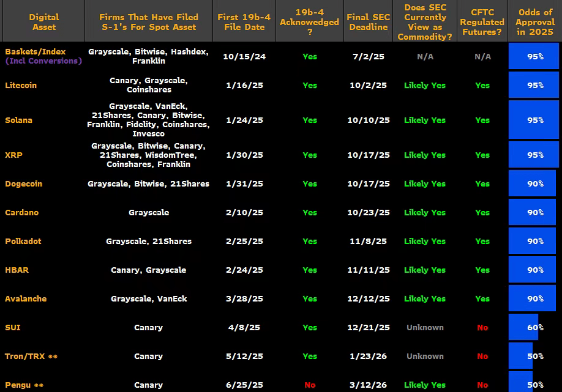Click the Grayscale, 21Shares firms for Polkadot
Image resolution: width=562 pixels, height=392 pixels.
[x=149, y=242]
